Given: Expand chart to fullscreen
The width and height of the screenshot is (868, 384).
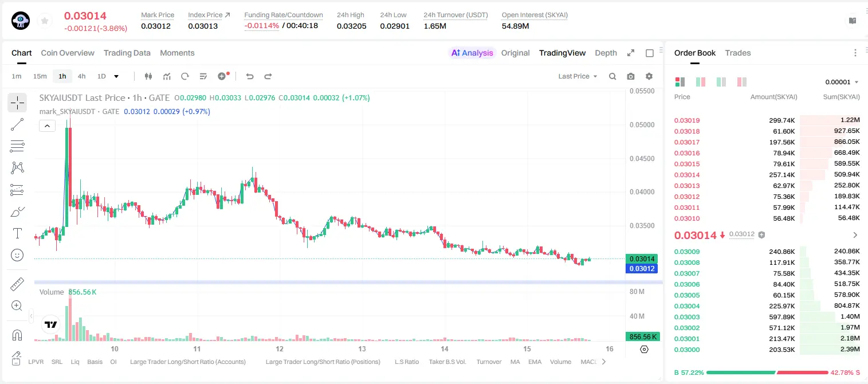Looking at the screenshot, I should (x=631, y=53).
